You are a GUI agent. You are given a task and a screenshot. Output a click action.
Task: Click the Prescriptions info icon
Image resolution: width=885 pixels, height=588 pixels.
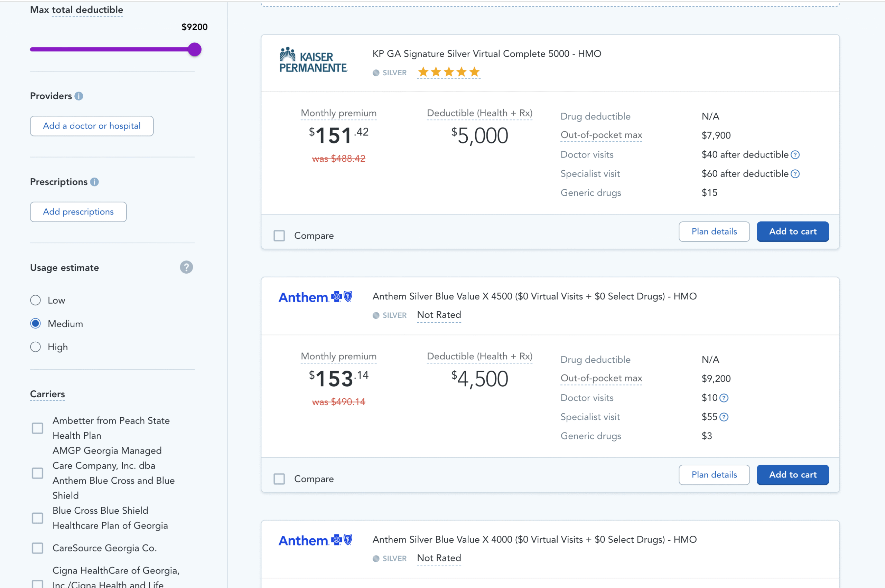tap(94, 182)
